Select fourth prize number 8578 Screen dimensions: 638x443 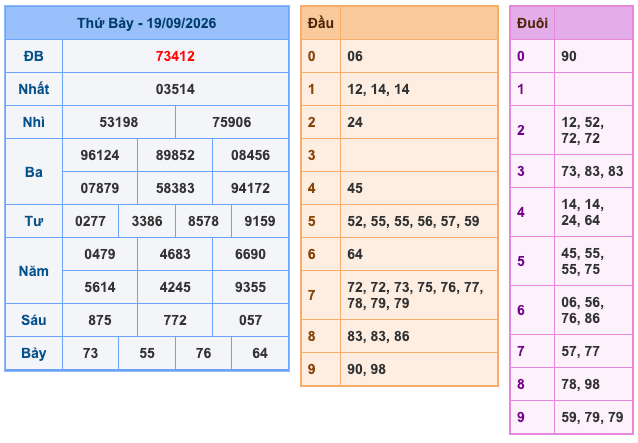click(x=203, y=221)
